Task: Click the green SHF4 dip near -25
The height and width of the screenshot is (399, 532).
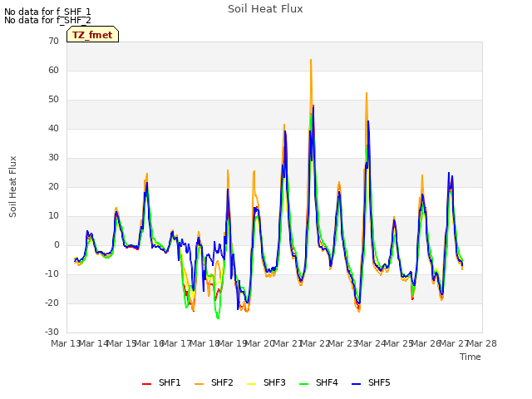Action: click(218, 318)
